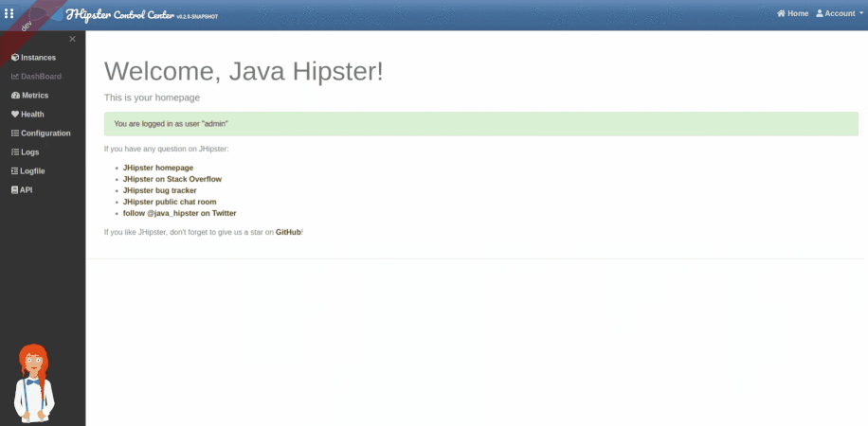
Task: Click the Health heart icon
Action: (x=14, y=115)
